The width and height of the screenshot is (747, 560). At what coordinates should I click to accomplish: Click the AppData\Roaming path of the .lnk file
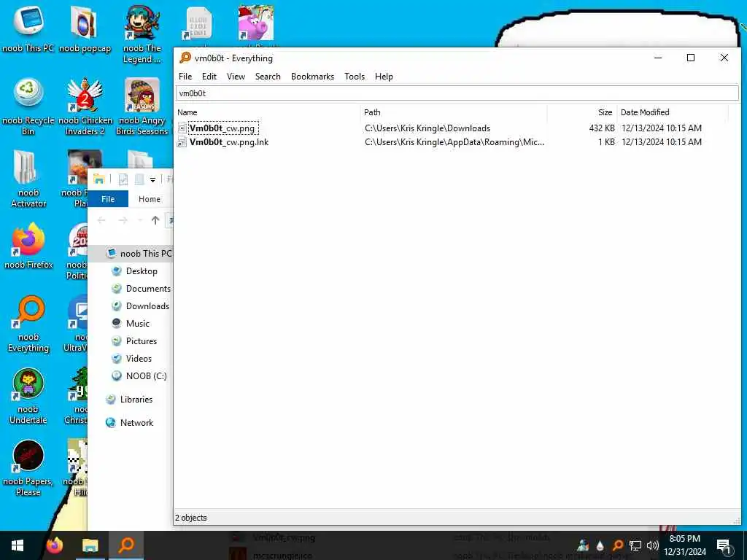[x=454, y=142]
